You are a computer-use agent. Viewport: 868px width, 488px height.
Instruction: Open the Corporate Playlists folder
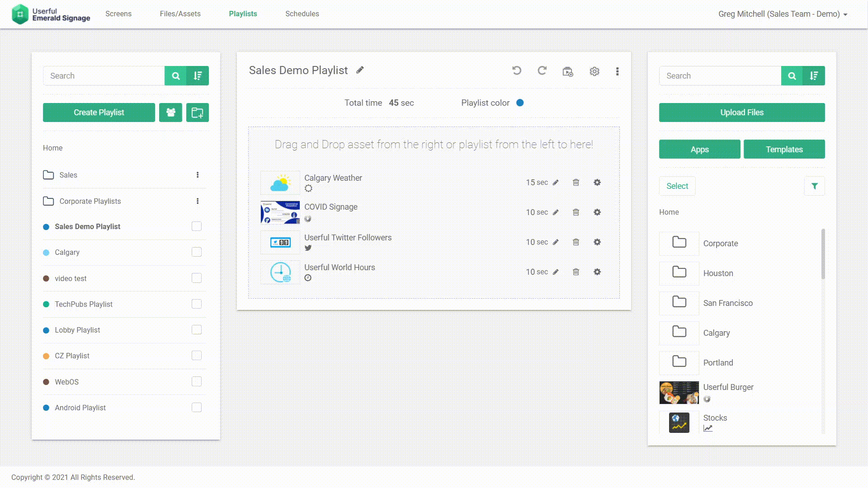click(82, 201)
